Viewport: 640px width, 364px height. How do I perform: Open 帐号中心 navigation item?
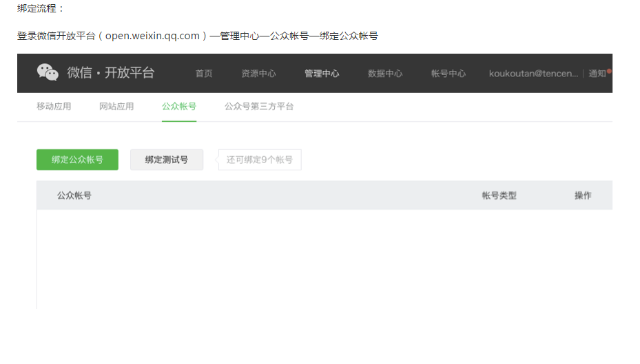[448, 74]
